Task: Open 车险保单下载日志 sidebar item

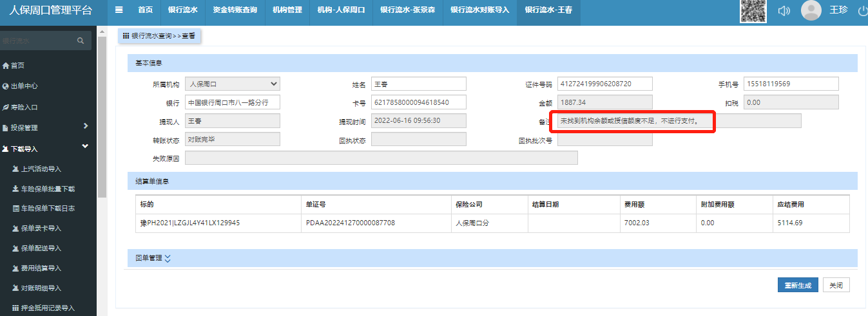Action: [x=44, y=209]
